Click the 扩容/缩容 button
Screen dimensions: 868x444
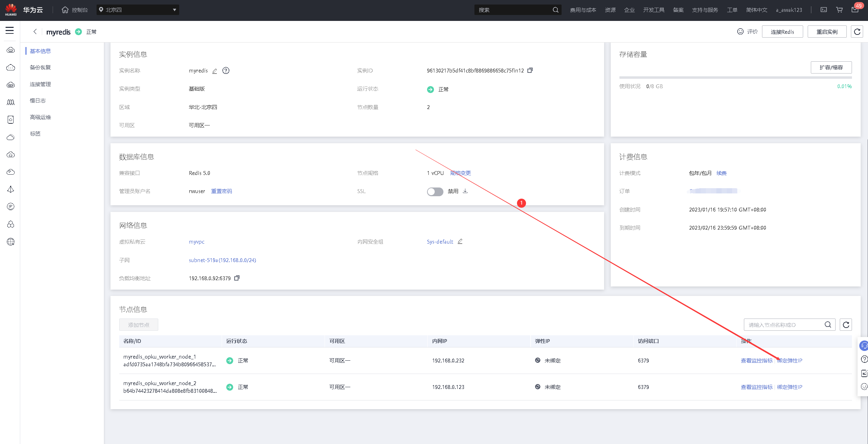pyautogui.click(x=831, y=67)
